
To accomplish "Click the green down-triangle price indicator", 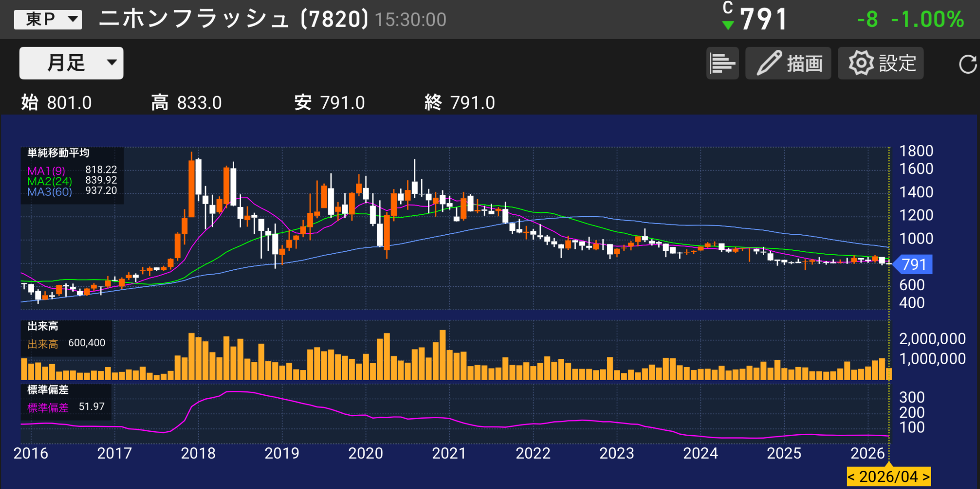I will click(728, 25).
